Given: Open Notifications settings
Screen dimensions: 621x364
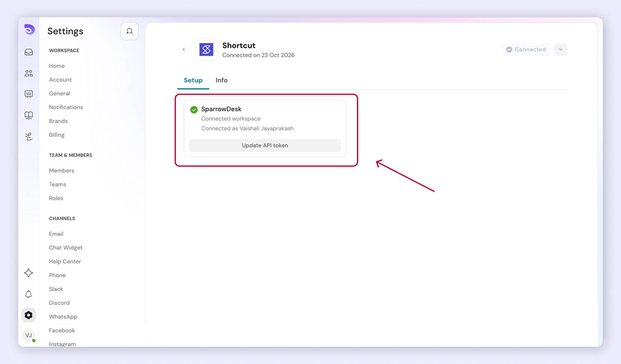Looking at the screenshot, I should 66,107.
